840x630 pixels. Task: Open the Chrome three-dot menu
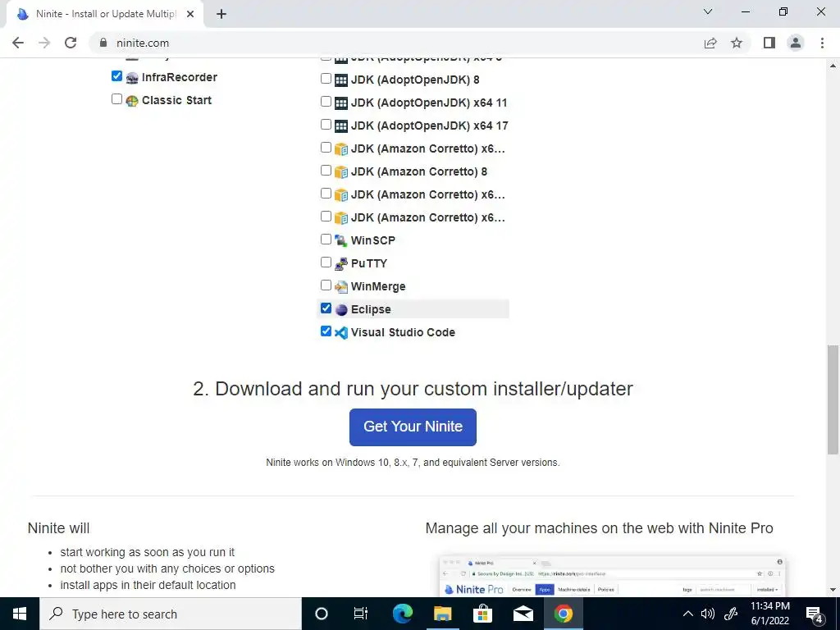[x=822, y=43]
